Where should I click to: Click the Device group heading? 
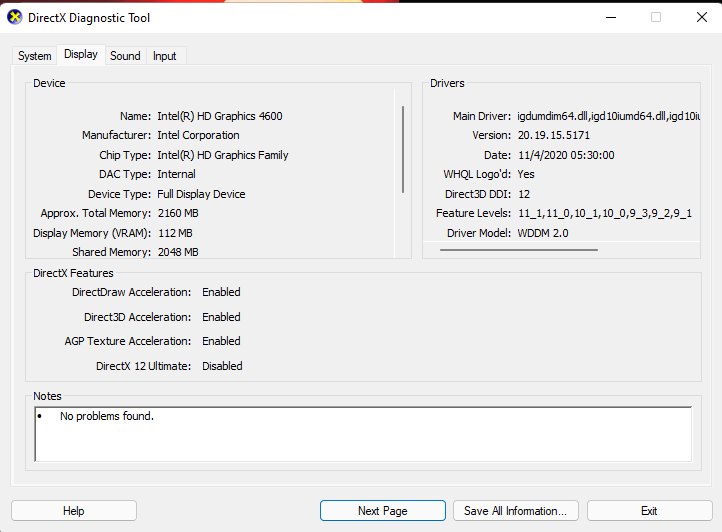tap(49, 83)
